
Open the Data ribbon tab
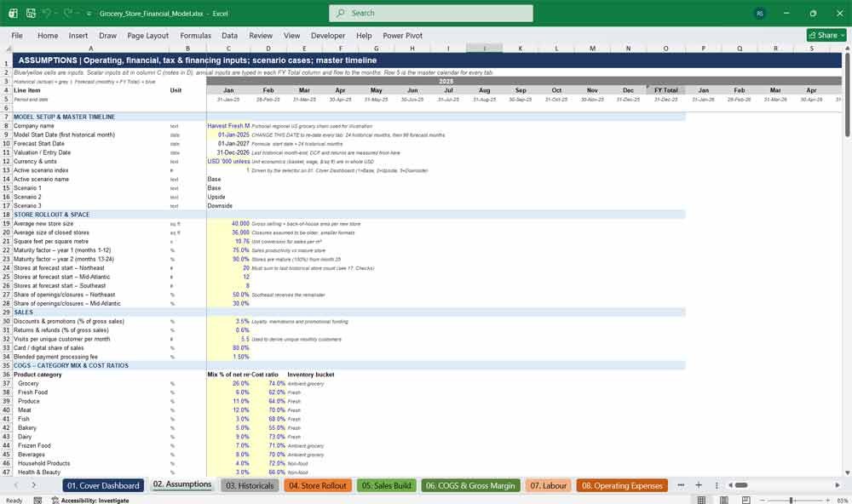[x=229, y=35]
